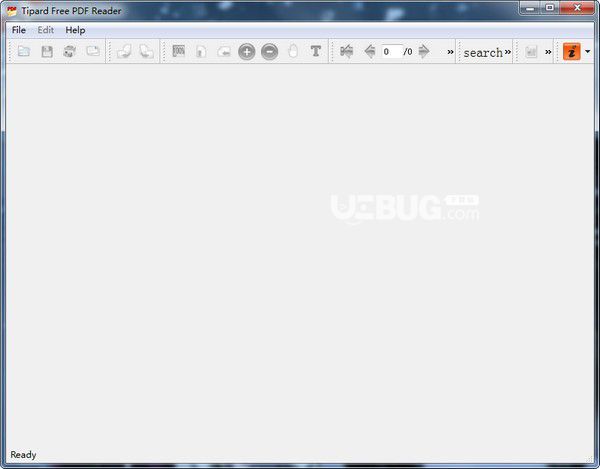
Task: Click the rotate right page icon
Action: [x=146, y=51]
